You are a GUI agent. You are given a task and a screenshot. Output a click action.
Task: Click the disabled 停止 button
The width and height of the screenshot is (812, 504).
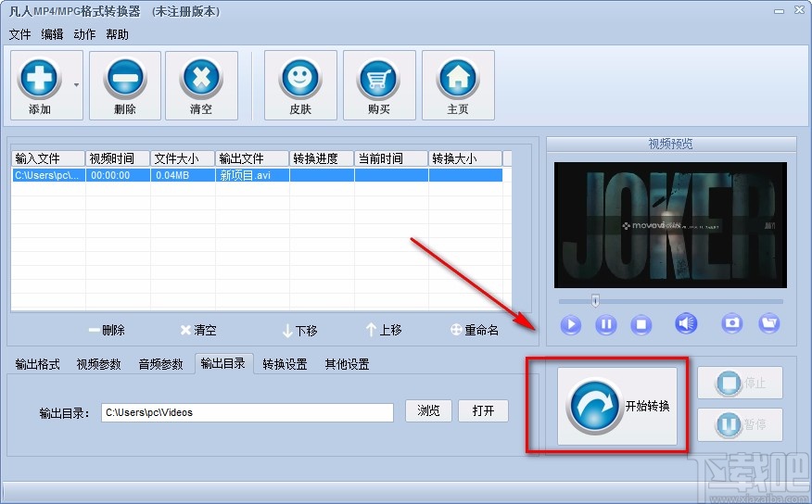(x=740, y=383)
